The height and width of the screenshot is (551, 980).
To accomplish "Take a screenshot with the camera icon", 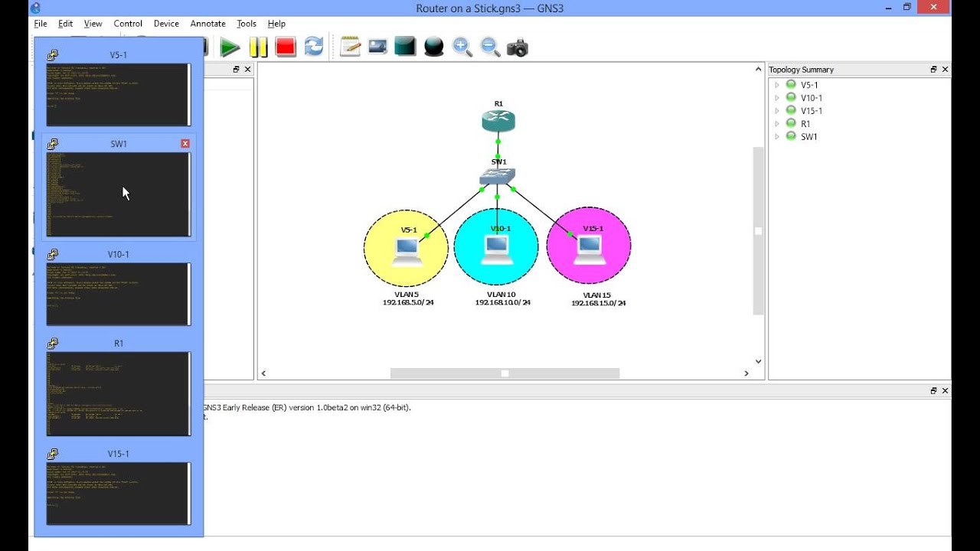I will 518,48.
